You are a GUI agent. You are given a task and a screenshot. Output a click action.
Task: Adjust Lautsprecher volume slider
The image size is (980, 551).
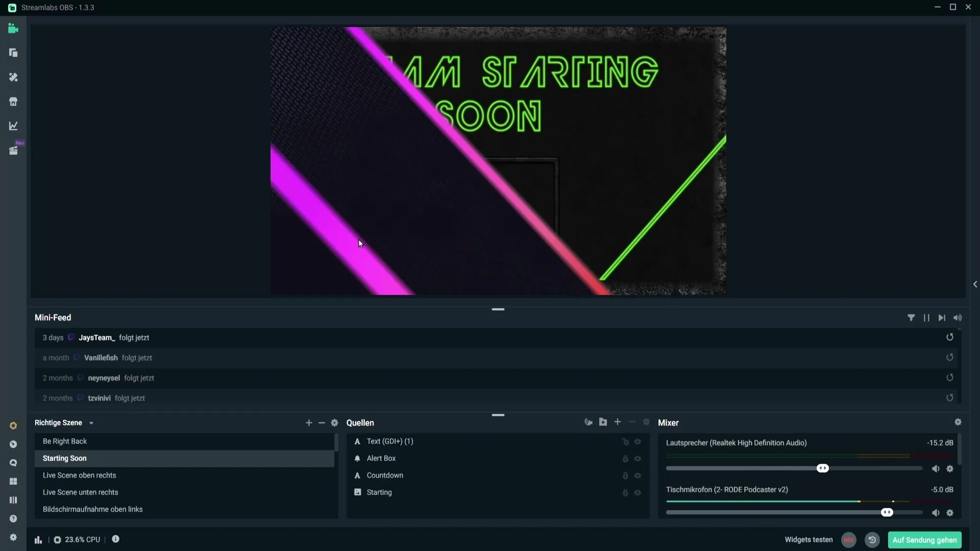coord(823,468)
